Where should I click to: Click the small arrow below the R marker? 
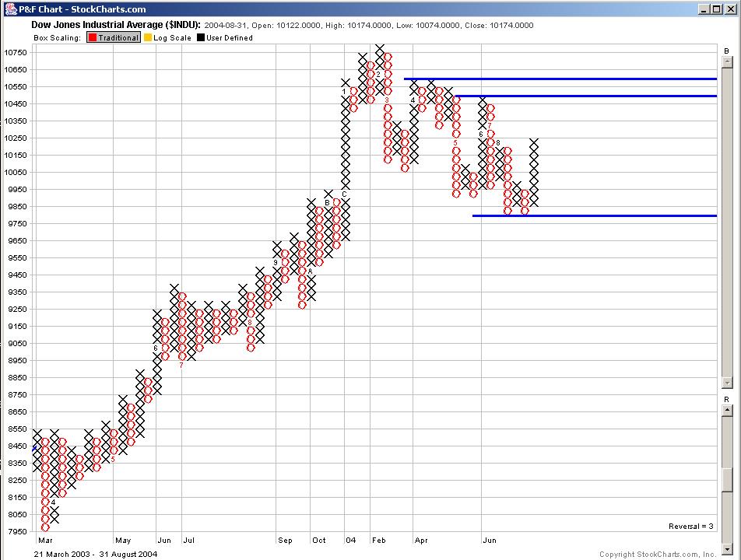pos(727,411)
